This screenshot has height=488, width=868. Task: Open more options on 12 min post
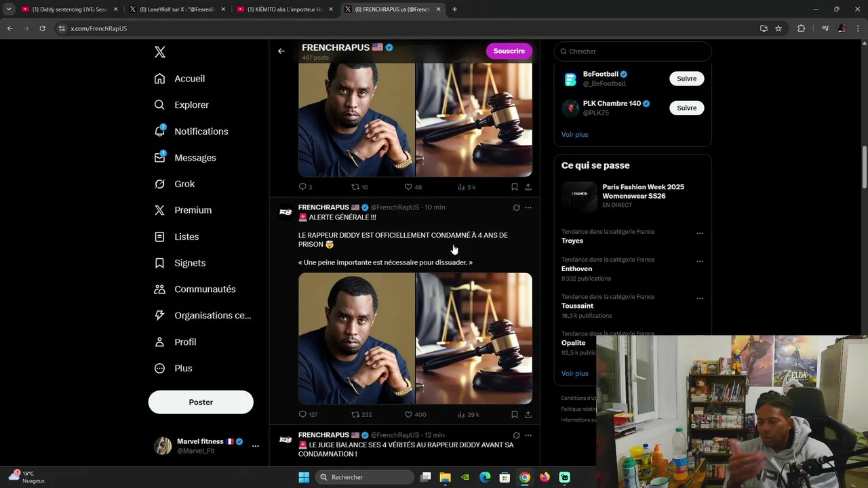click(x=528, y=436)
